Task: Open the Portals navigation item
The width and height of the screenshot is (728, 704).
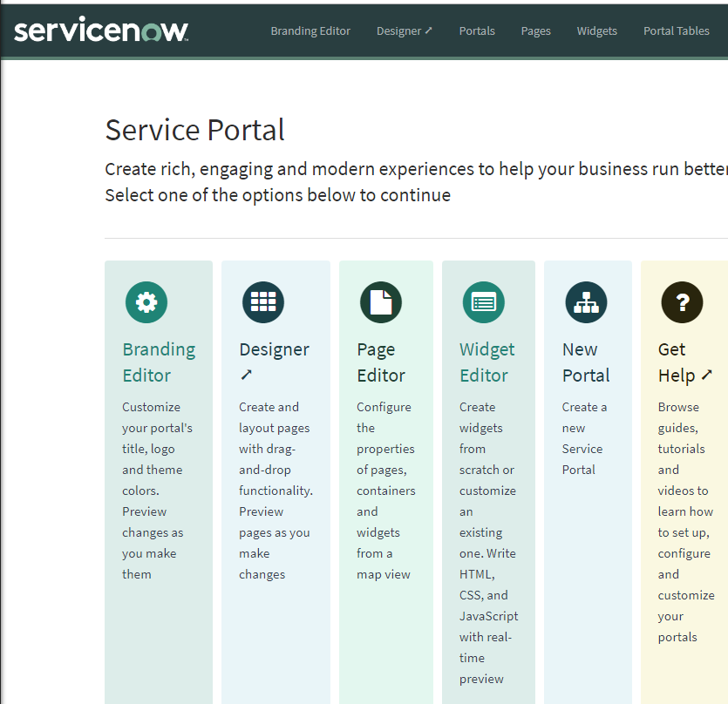Action: coord(477,30)
